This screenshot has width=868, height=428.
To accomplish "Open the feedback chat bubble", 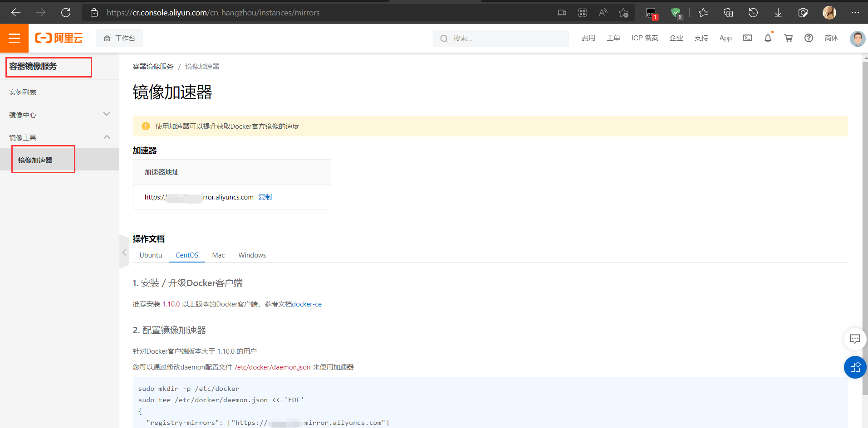I will 855,339.
